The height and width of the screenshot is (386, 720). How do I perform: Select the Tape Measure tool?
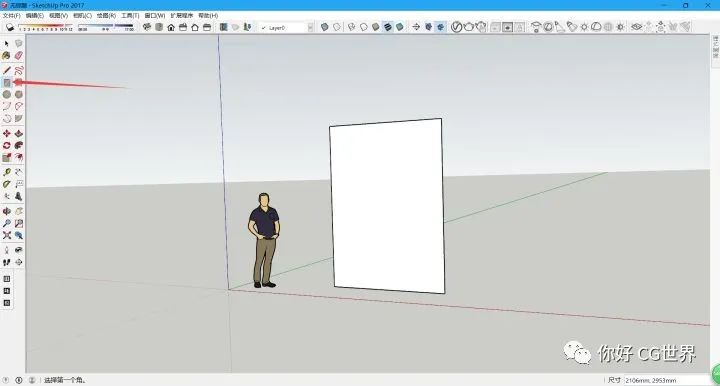tap(6, 173)
